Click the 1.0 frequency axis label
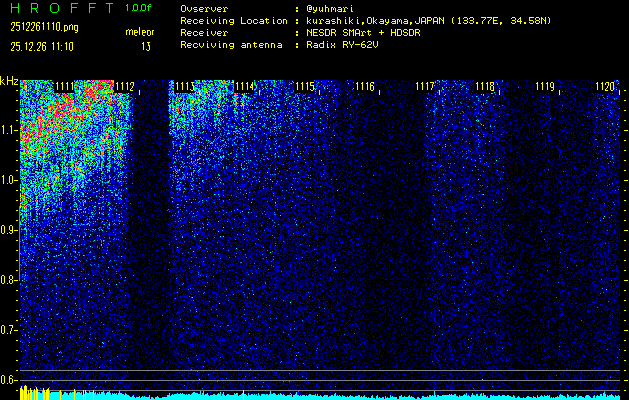The width and height of the screenshot is (629, 400). coord(9,181)
